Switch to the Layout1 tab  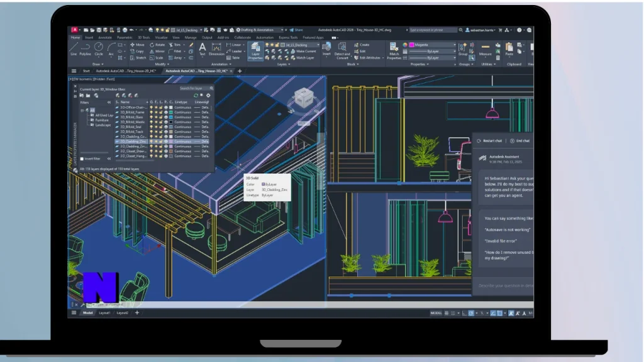[x=104, y=312]
